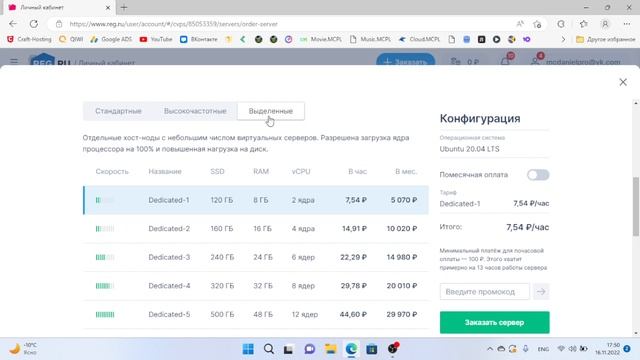This screenshot has width=640, height=360.
Task: Open the favorites list icon
Action: click(584, 24)
